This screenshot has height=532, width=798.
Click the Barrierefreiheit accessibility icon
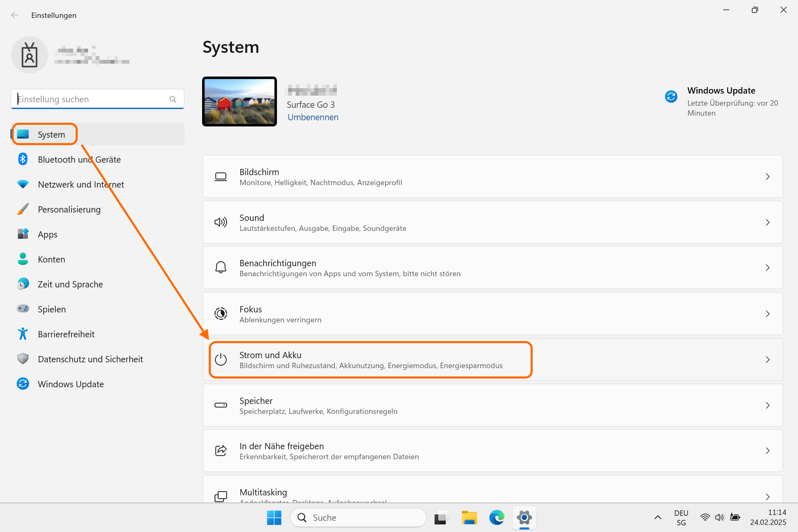23,334
